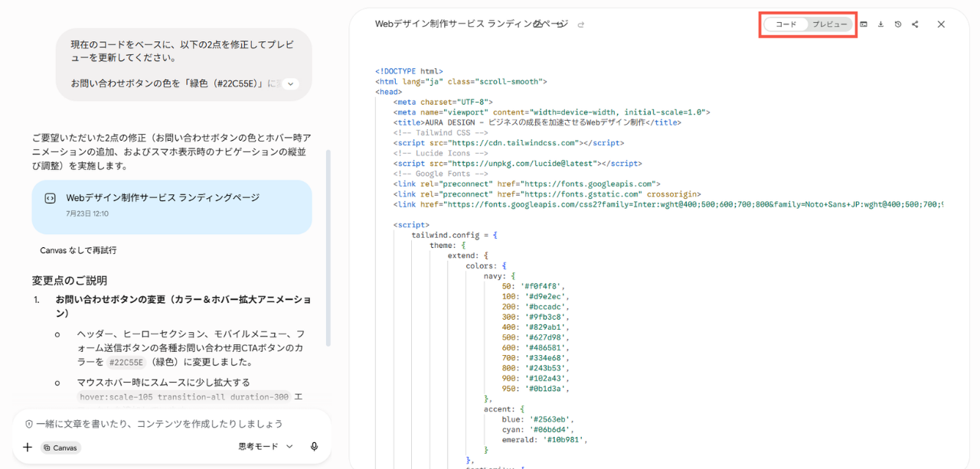Open version history icon
This screenshot has width=980, height=469.
898,24
